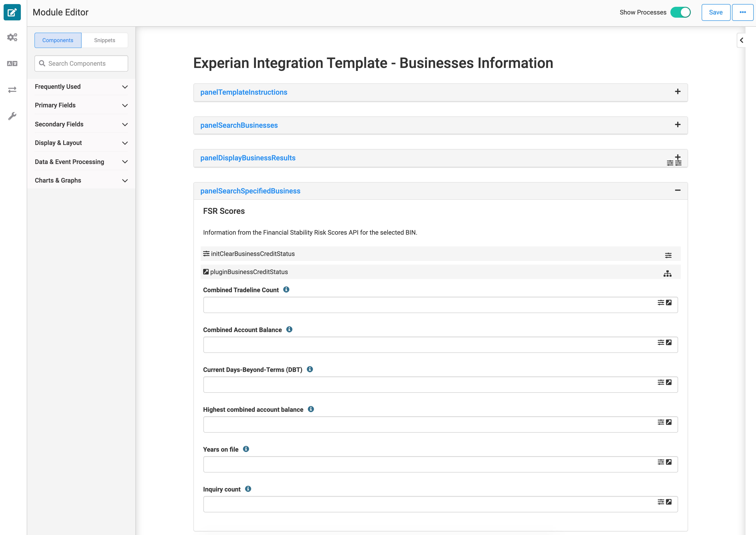Click the Combined Tradeline Count input field
The height and width of the screenshot is (535, 756).
pos(441,305)
